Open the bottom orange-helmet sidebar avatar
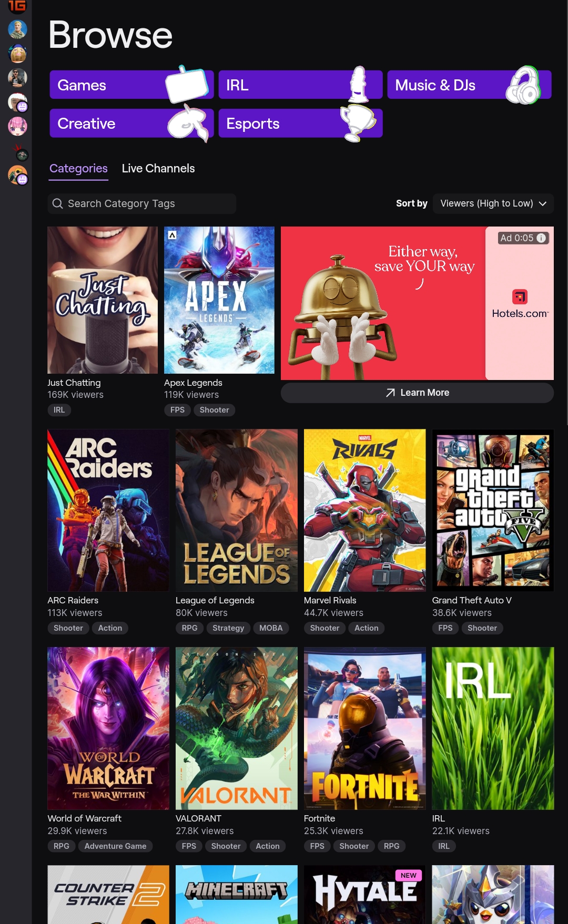This screenshot has width=568, height=924. pos(17,174)
